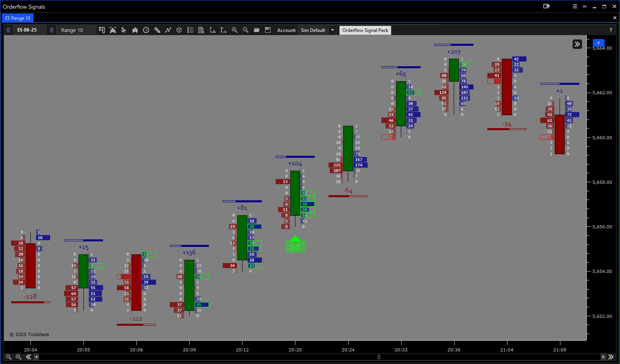
Task: Click the scrollbar right arrow
Action: [x=603, y=357]
